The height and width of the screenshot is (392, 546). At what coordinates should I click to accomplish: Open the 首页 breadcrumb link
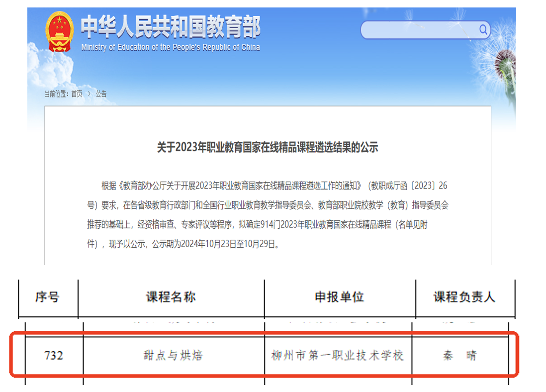(x=77, y=94)
